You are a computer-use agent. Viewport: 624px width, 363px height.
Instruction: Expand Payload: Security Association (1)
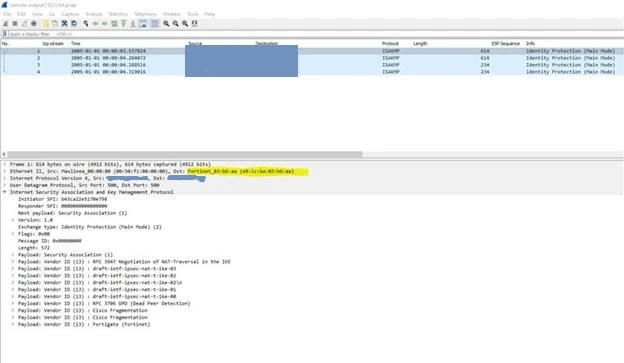[x=13, y=255]
